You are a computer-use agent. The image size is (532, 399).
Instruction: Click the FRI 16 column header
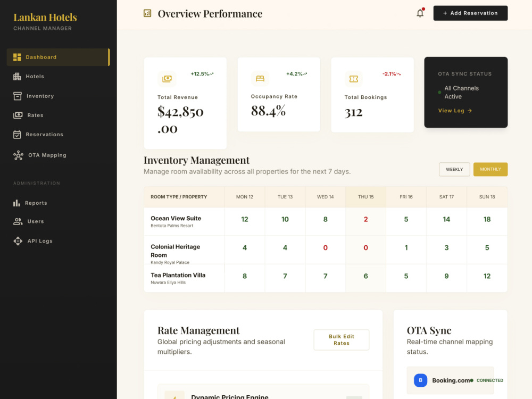click(406, 197)
